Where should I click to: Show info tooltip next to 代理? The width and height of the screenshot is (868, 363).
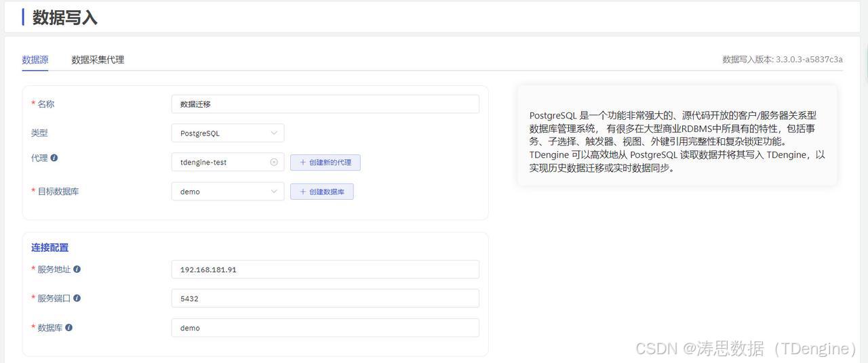(54, 158)
